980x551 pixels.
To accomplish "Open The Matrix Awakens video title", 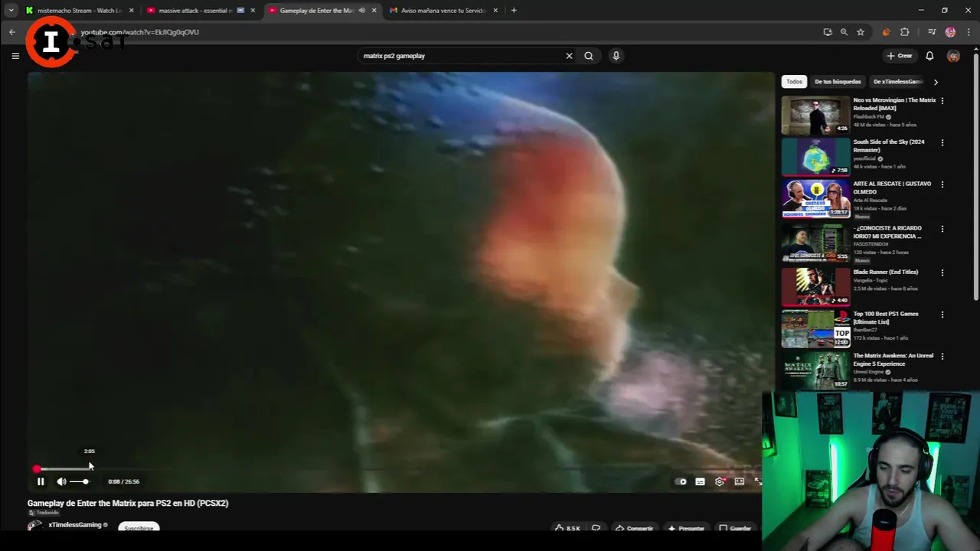I will click(893, 360).
